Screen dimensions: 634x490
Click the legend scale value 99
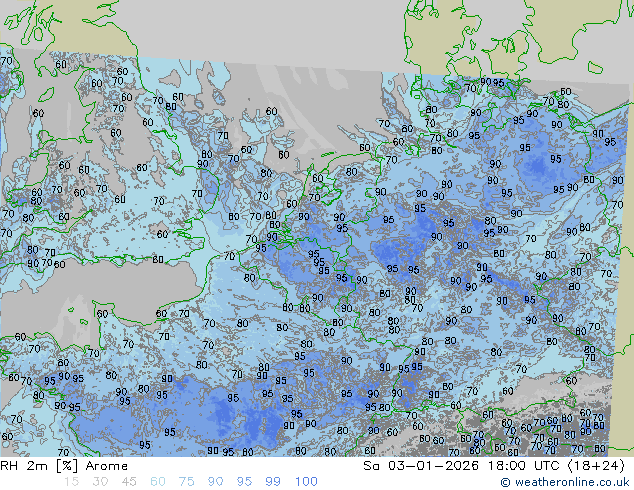tap(273, 482)
